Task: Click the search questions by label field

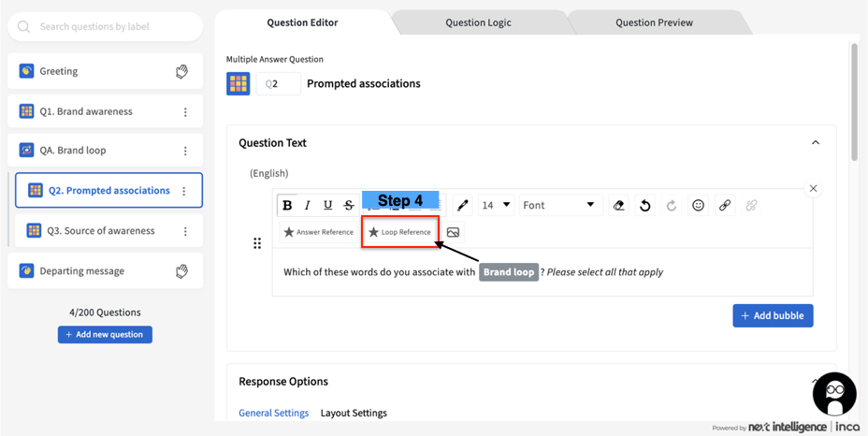Action: tap(105, 27)
